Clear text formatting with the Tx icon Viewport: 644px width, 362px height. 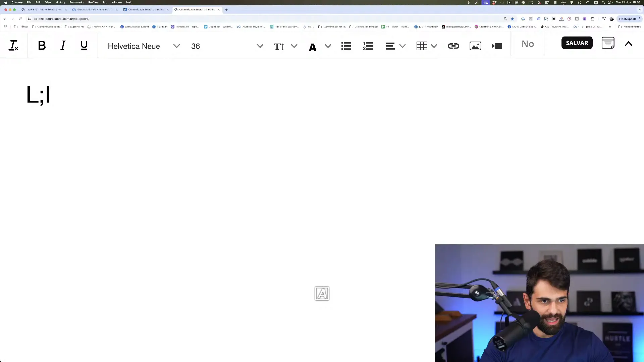[13, 46]
